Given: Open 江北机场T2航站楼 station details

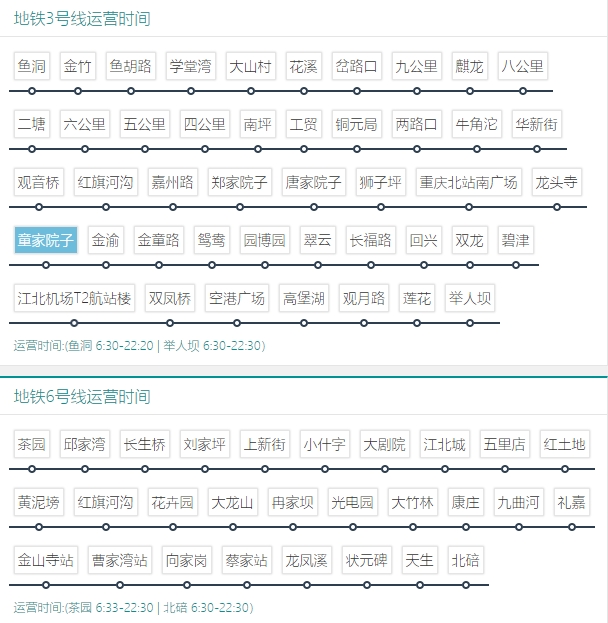Looking at the screenshot, I should pyautogui.click(x=74, y=299).
